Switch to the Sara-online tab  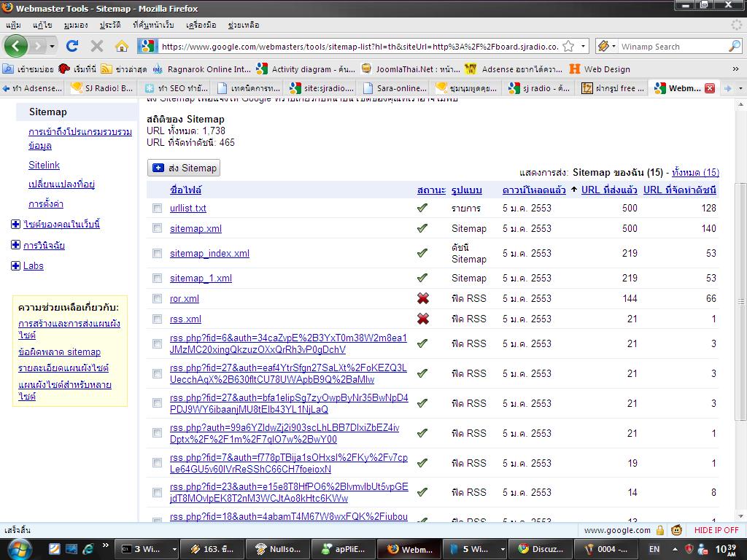coord(394,88)
